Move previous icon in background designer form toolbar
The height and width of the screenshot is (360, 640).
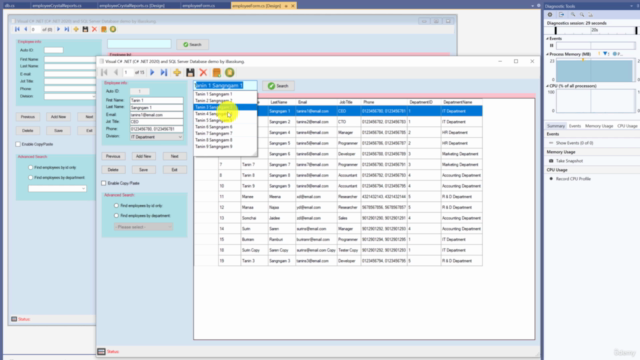click(25, 29)
